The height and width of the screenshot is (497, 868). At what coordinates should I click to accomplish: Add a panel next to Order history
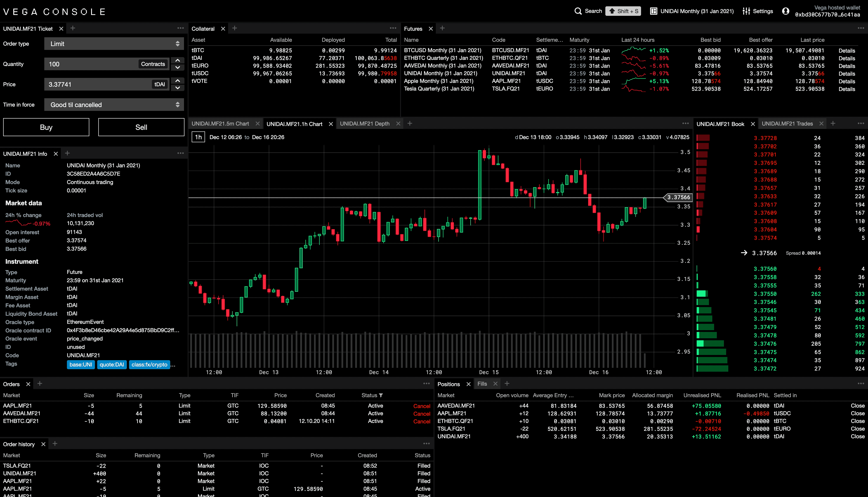point(55,443)
